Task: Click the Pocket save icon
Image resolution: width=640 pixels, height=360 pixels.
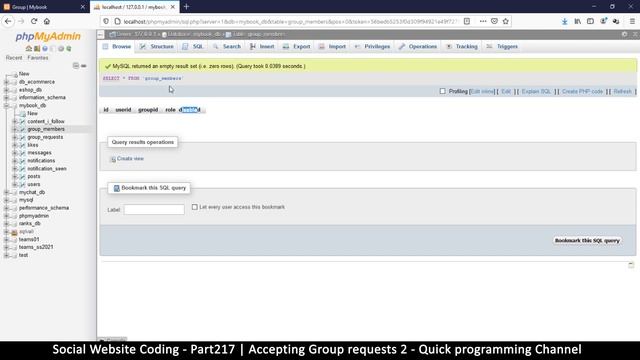Action: pyautogui.click(x=494, y=21)
